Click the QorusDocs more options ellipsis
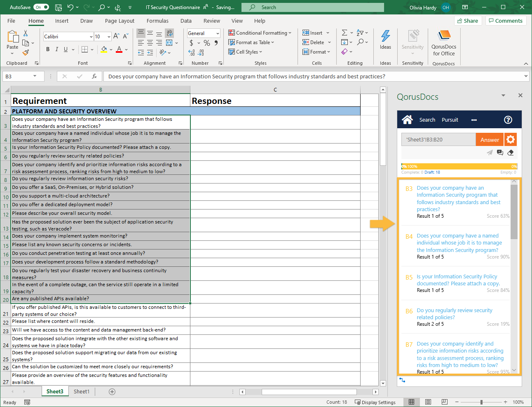The height and width of the screenshot is (407, 532). pyautogui.click(x=474, y=120)
